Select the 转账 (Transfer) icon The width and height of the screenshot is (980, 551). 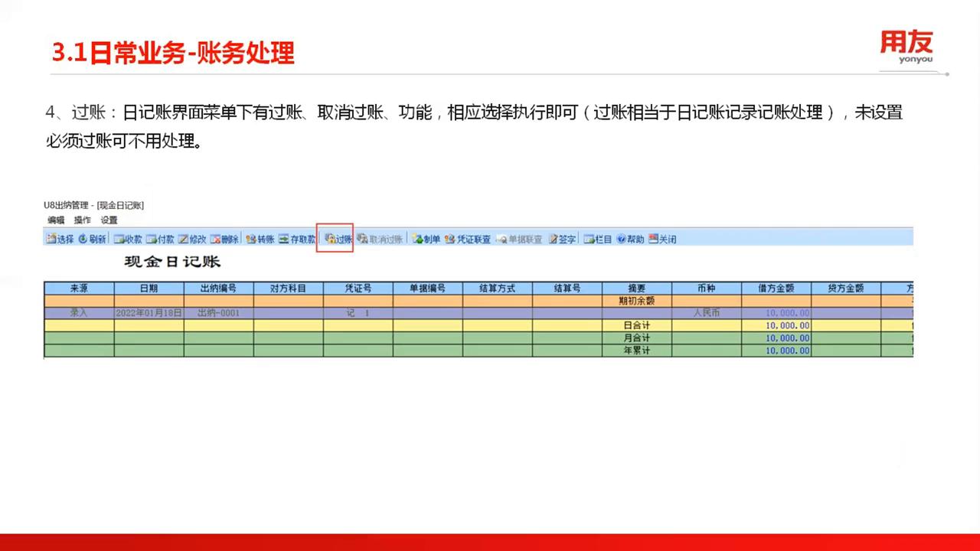click(x=260, y=239)
